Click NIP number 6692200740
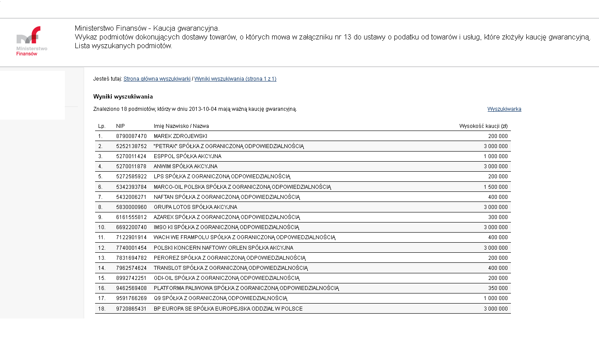The width and height of the screenshot is (599, 364). [131, 227]
